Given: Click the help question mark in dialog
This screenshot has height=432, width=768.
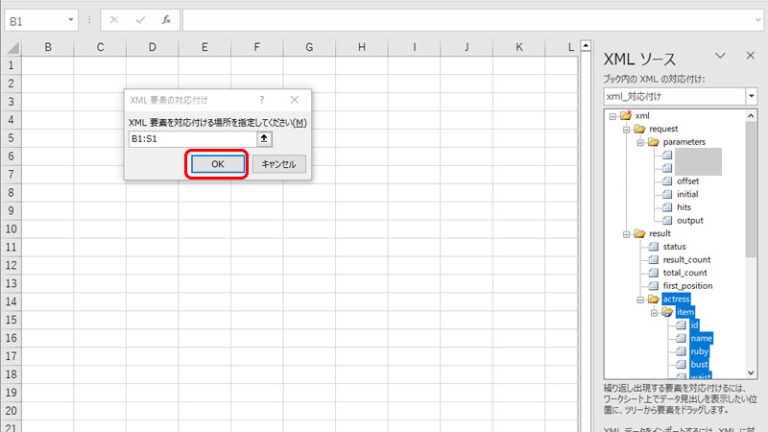Looking at the screenshot, I should (x=261, y=100).
